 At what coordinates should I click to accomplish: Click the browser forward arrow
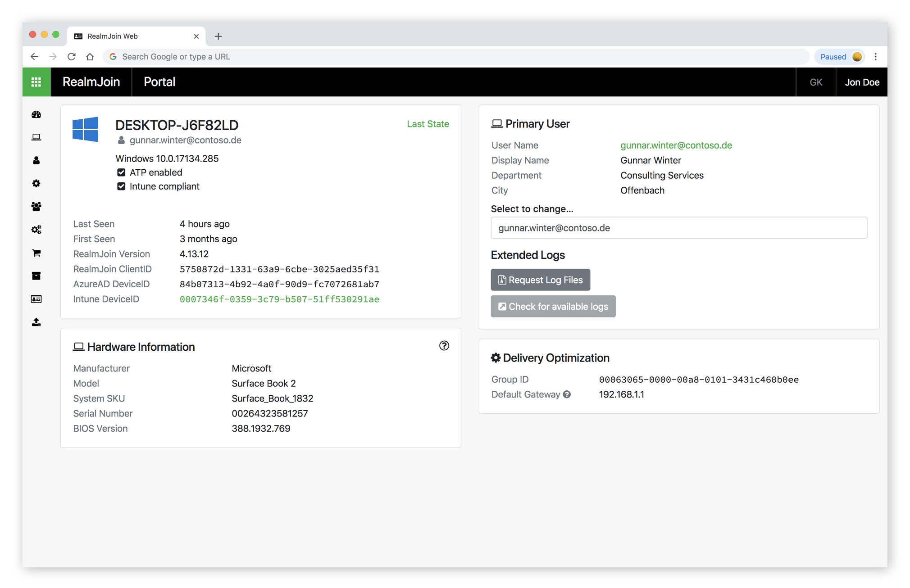click(53, 57)
